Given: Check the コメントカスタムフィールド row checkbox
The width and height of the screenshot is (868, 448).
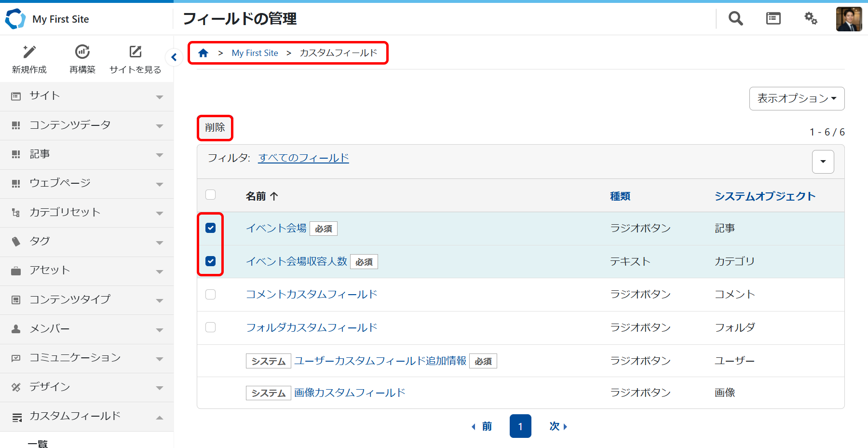Looking at the screenshot, I should [x=211, y=294].
